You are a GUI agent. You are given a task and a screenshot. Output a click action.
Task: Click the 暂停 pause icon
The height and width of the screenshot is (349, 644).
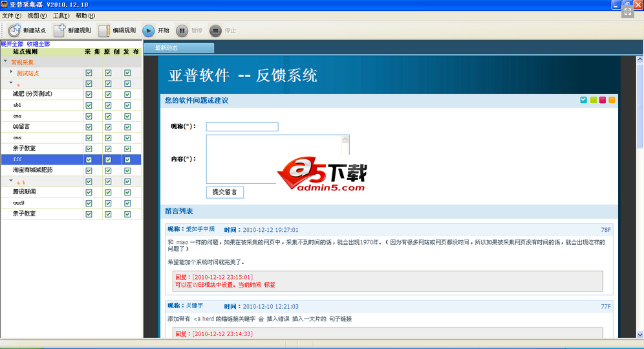[182, 30]
